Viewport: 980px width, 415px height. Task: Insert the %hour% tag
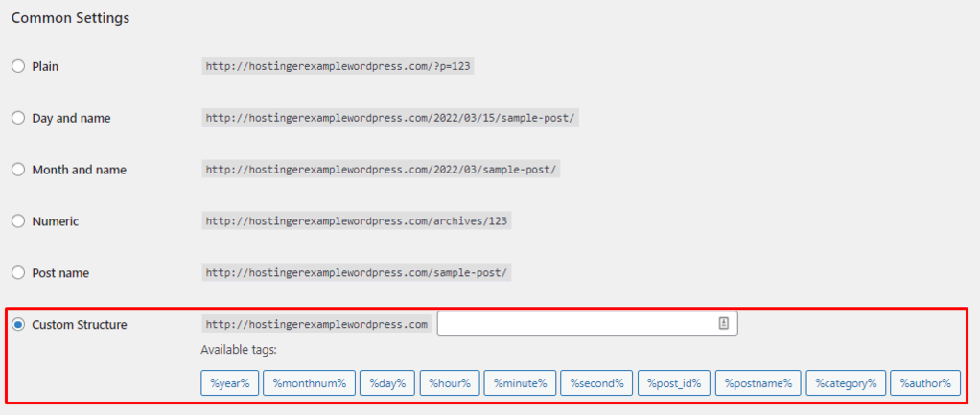[x=450, y=383]
